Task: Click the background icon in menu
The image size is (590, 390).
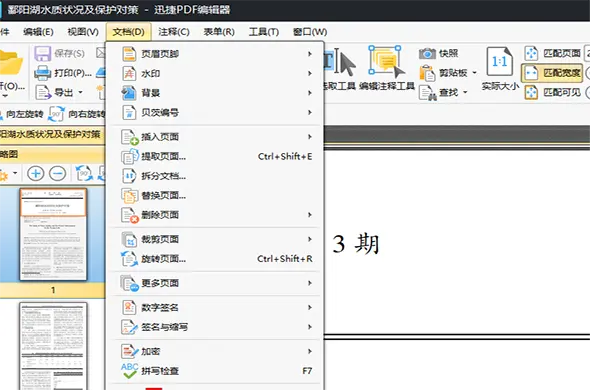Action: [129, 93]
